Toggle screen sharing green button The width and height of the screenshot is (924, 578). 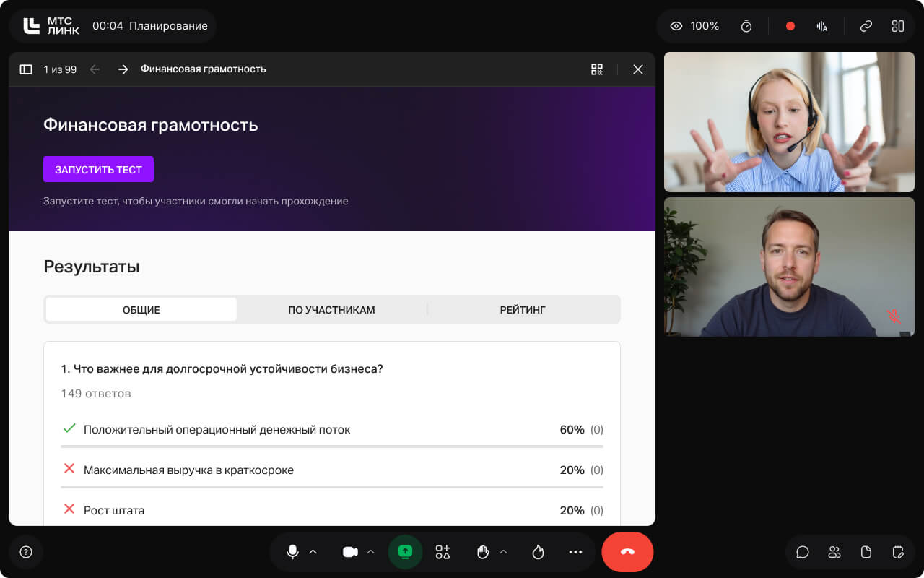point(405,552)
